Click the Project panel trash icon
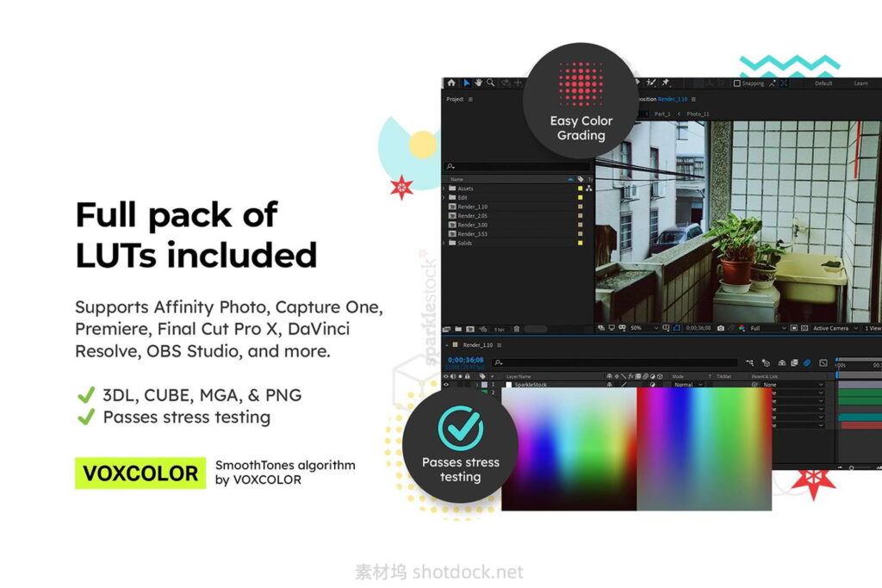 (517, 330)
